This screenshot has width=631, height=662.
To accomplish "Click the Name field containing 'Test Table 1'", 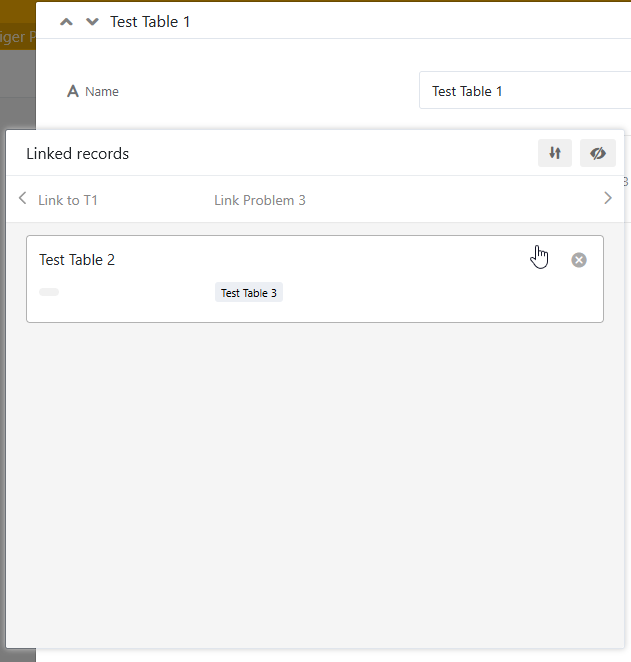I will pyautogui.click(x=520, y=91).
